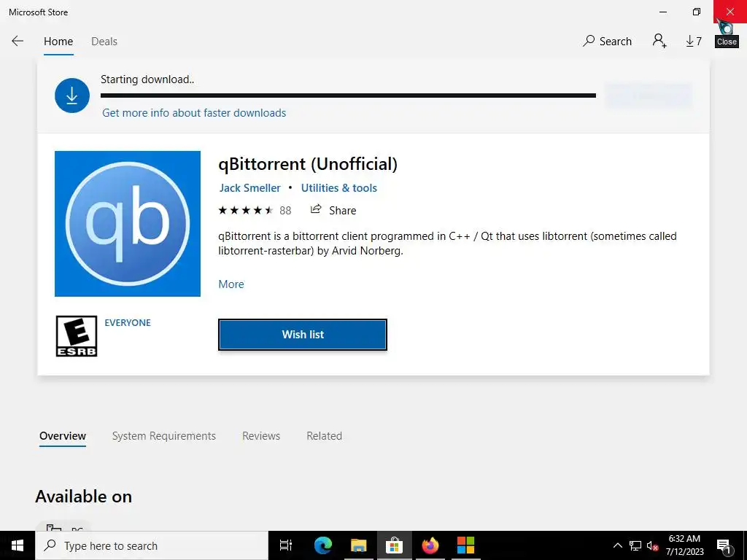Open the notification center icon
Image resolution: width=747 pixels, height=560 pixels.
[x=724, y=545]
